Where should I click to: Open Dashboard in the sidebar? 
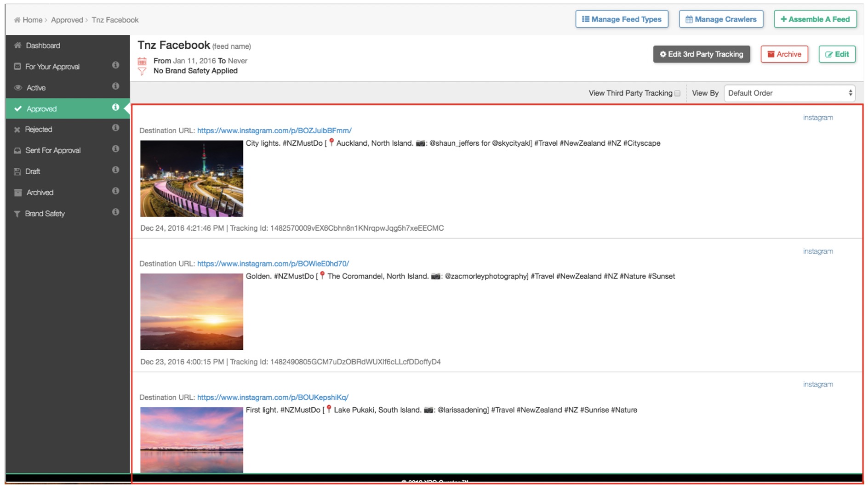coord(43,45)
